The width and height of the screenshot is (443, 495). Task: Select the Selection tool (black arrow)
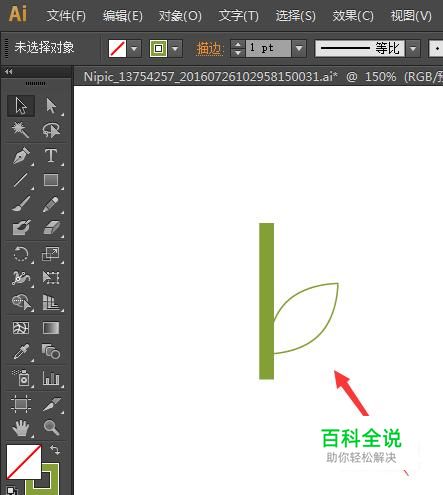21,106
